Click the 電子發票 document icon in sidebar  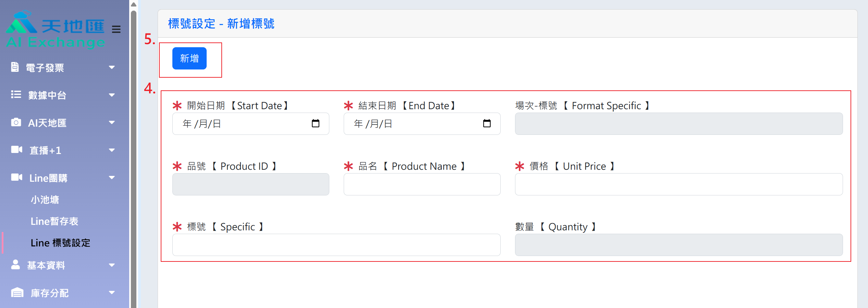15,67
